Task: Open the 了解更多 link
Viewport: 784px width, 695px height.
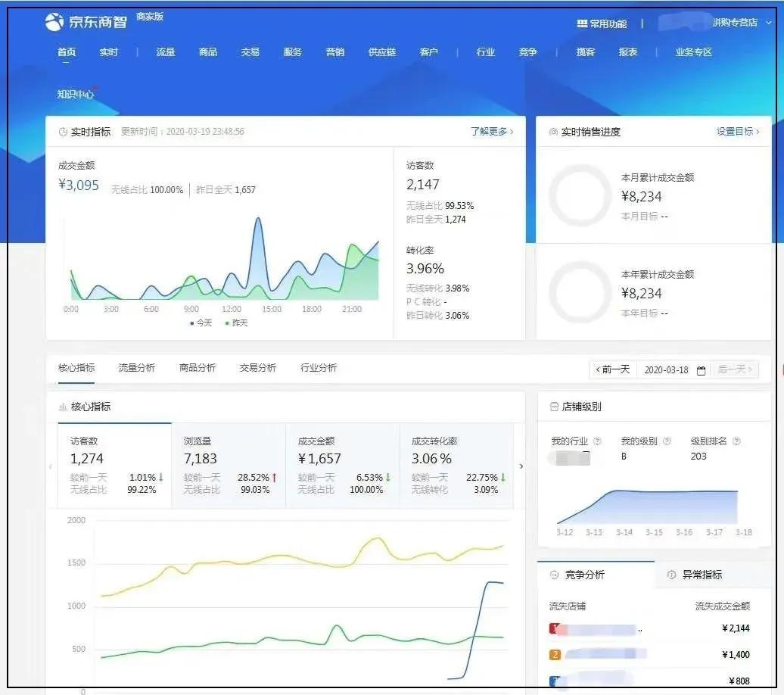Action: coord(490,130)
